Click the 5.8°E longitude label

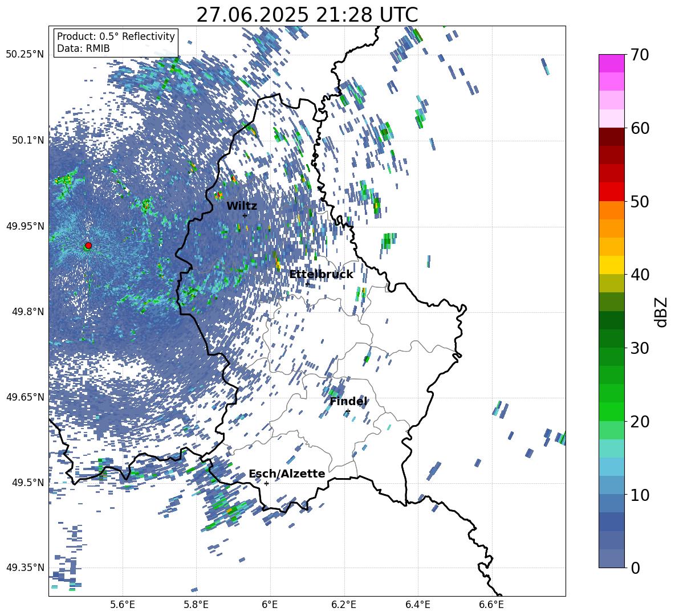coord(196,605)
